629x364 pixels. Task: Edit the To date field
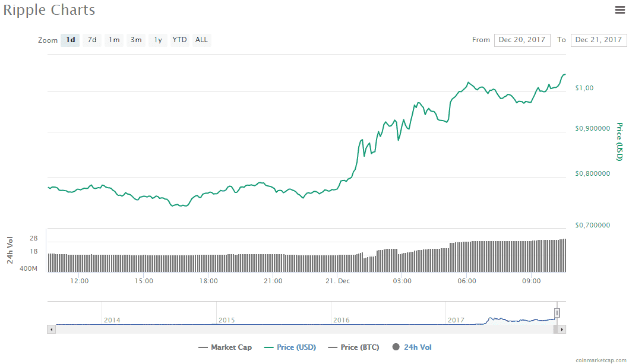click(599, 40)
